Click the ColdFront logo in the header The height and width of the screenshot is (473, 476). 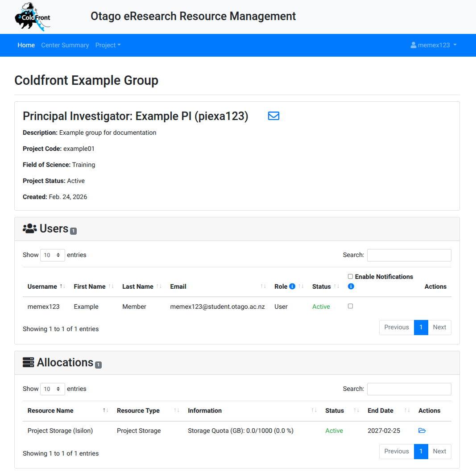pos(31,16)
